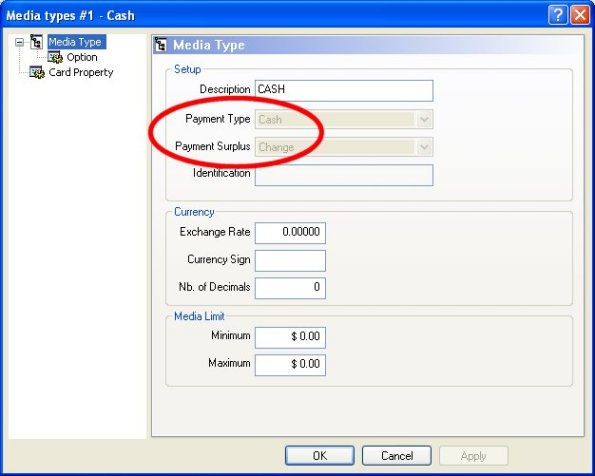Click the Description field containing CASH
Screen dimensions: 595x476
click(x=344, y=90)
